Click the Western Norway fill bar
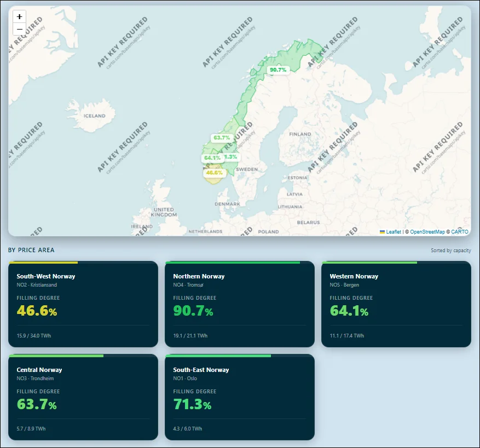Image resolution: width=480 pixels, height=448 pixels. [369, 263]
